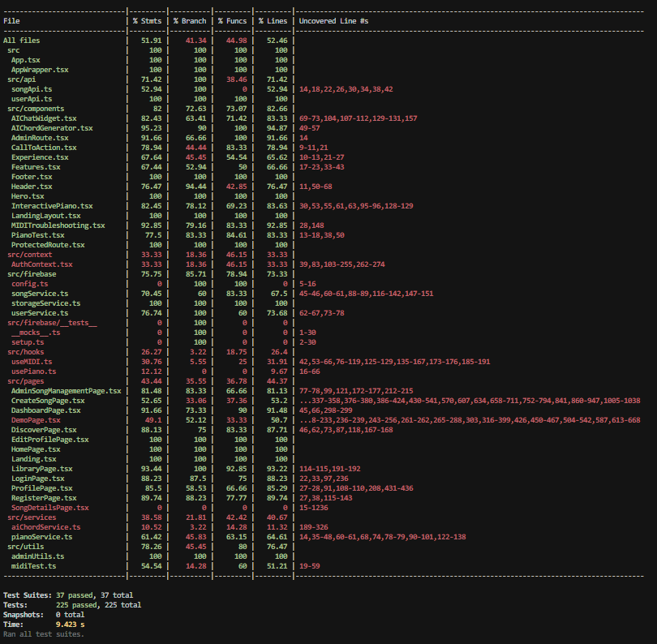Click Experience.tsx file name

40,157
